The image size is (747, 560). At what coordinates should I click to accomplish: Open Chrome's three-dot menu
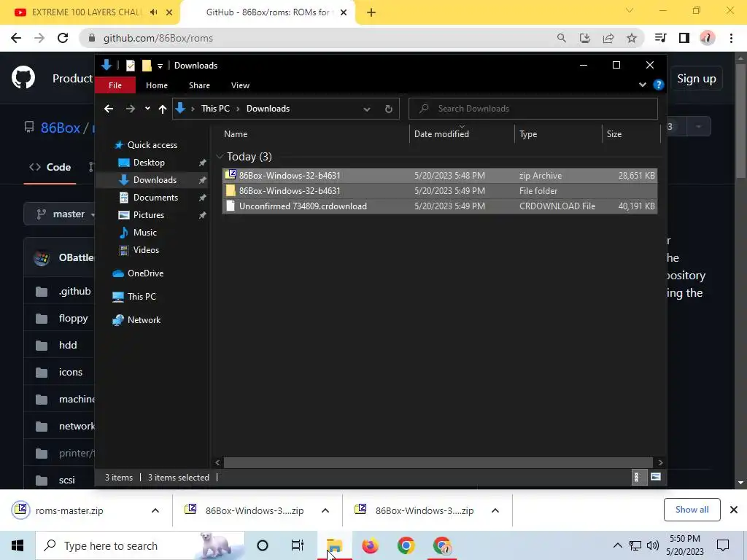[x=731, y=38]
